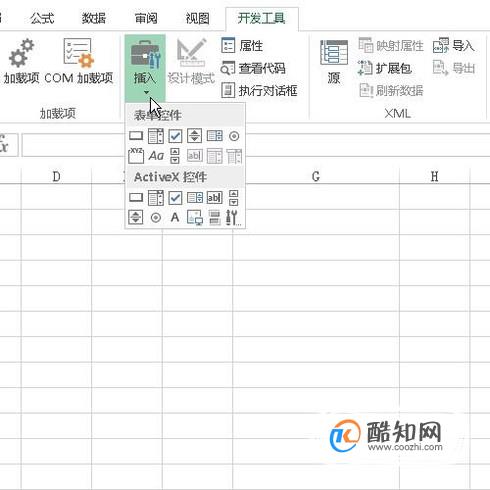
Task: Expand the 插入 dropdown arrow
Action: click(146, 92)
